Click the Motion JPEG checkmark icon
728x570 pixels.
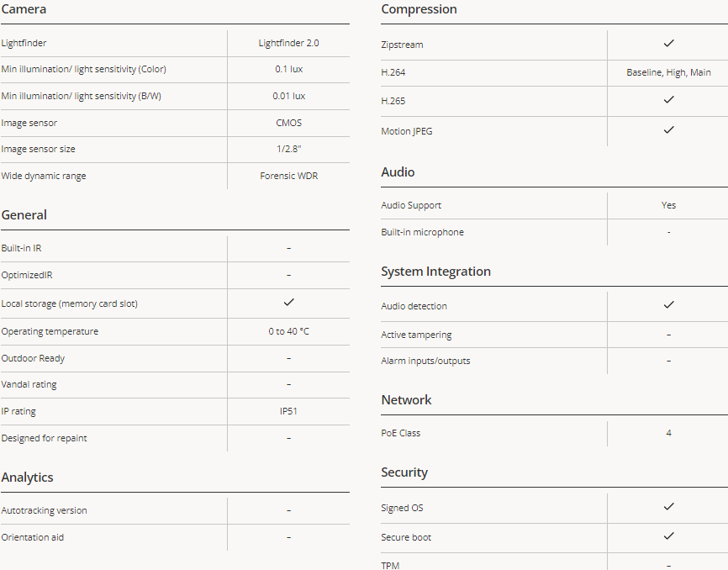[668, 129]
